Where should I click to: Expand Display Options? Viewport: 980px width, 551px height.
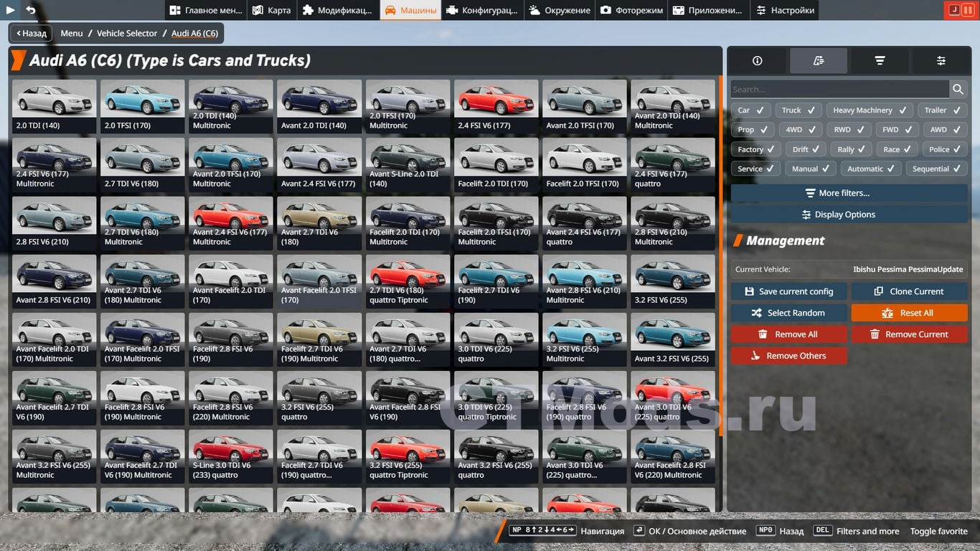(x=849, y=215)
